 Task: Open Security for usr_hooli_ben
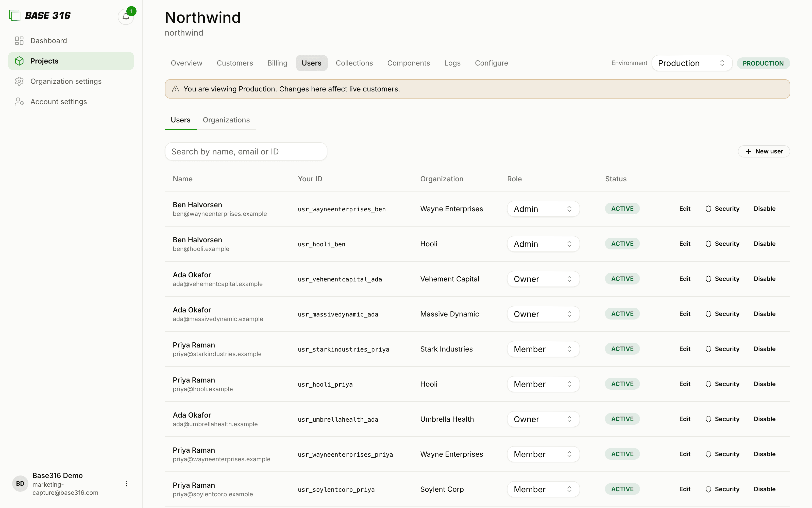tap(722, 244)
